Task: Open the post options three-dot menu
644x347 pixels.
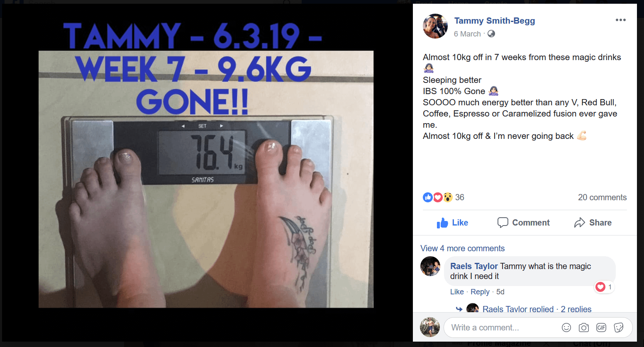Action: [620, 20]
